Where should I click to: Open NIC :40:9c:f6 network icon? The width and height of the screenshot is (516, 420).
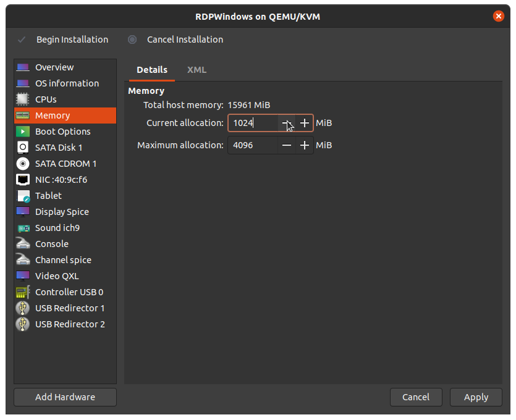pos(23,180)
